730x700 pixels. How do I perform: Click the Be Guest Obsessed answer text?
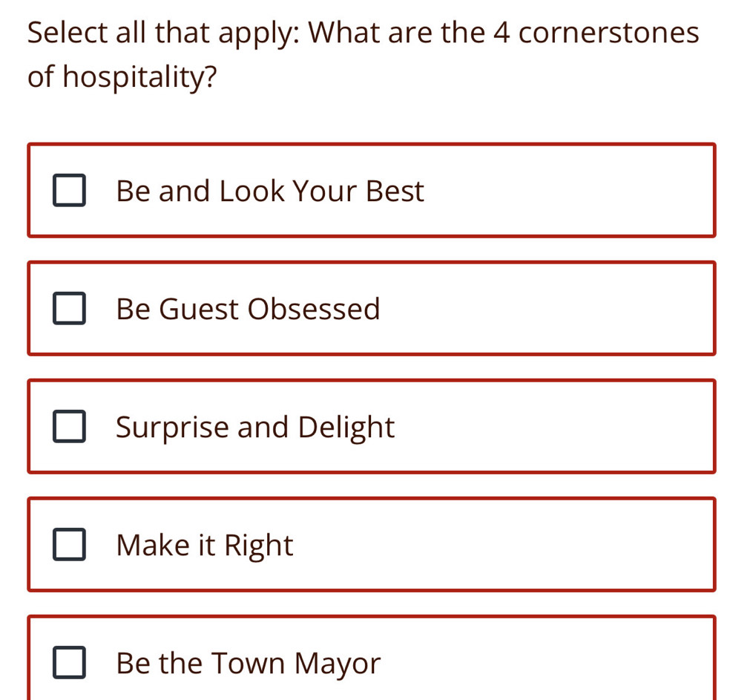pos(248,309)
